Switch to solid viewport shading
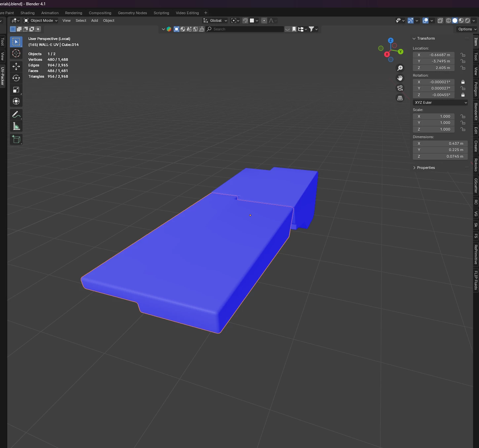The image size is (479, 448). pos(455,20)
